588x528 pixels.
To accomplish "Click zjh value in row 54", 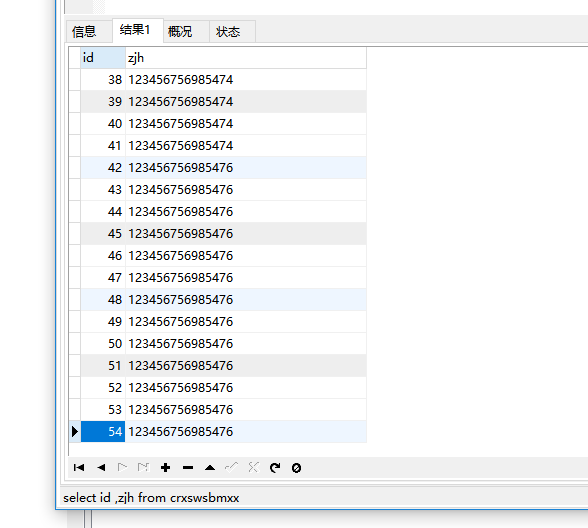I will tap(246, 432).
